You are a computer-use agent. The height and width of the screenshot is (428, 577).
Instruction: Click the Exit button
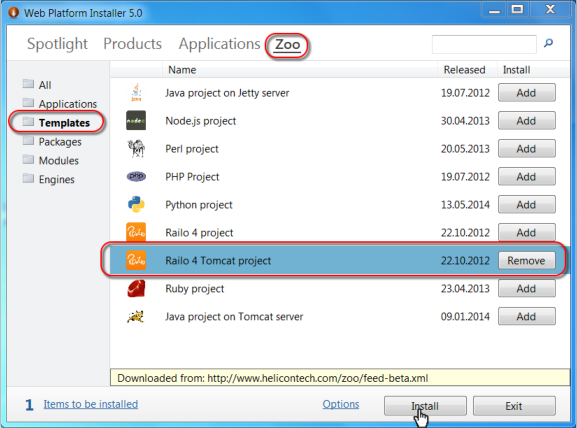(x=514, y=406)
